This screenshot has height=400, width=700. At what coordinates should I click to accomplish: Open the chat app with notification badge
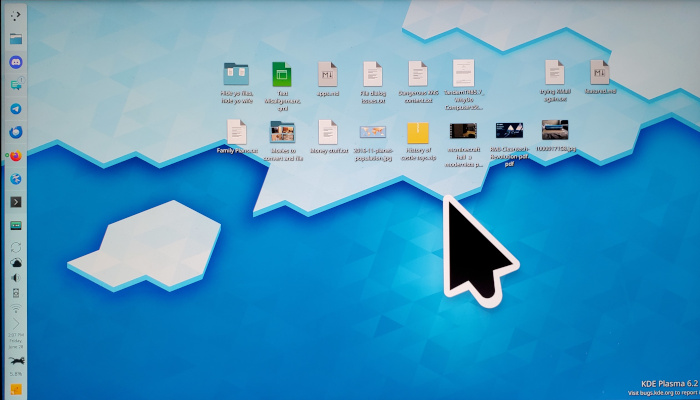click(16, 84)
